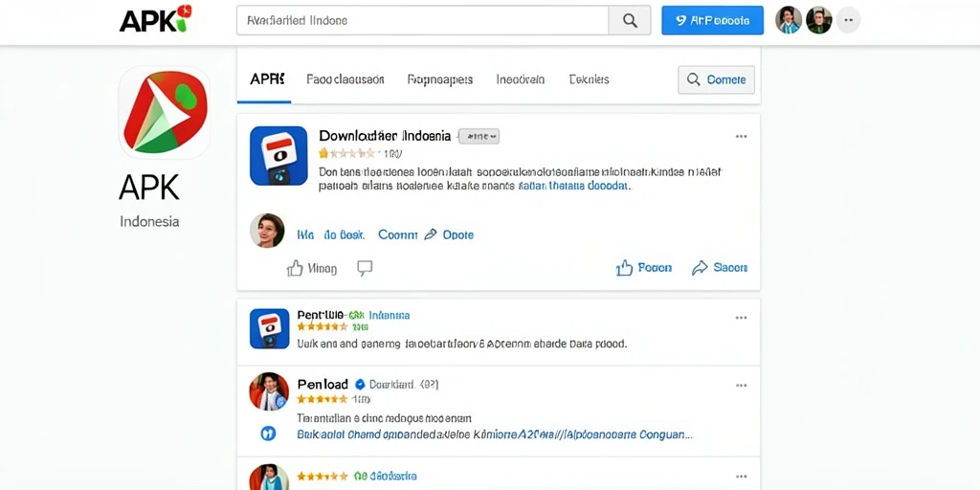The width and height of the screenshot is (980, 490).
Task: Open the second user avatar in header
Action: pos(818,20)
